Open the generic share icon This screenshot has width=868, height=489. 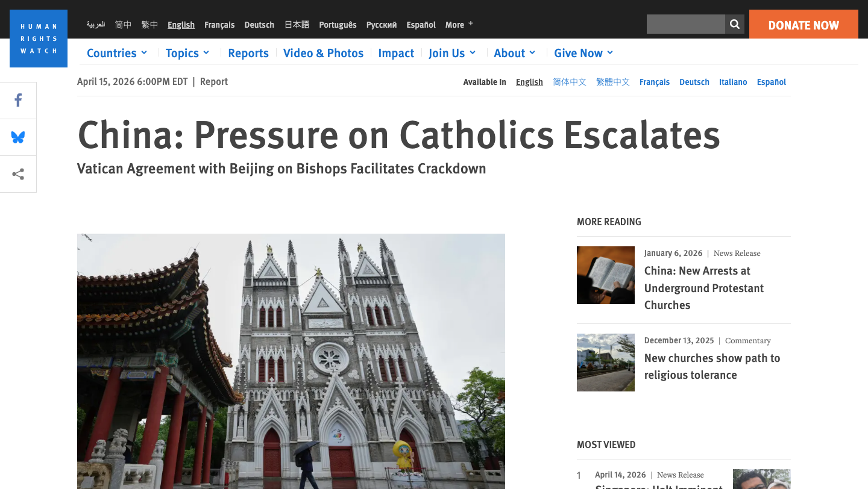pos(18,174)
